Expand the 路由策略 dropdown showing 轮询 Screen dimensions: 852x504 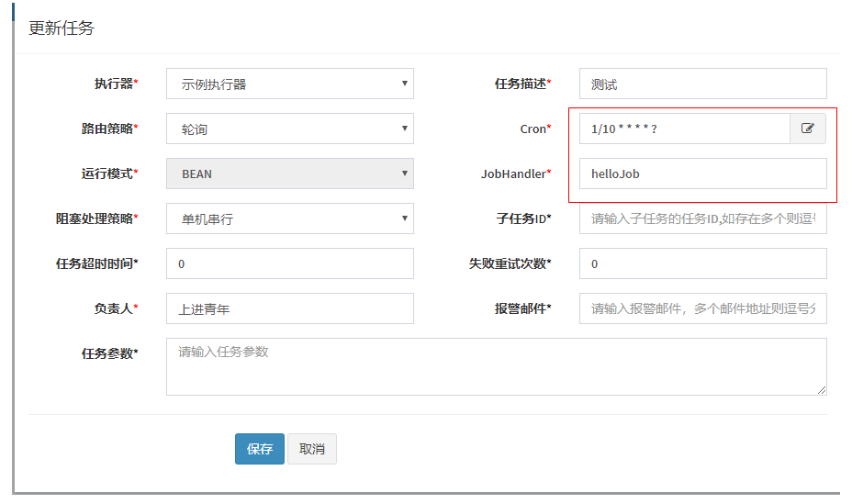tap(289, 129)
